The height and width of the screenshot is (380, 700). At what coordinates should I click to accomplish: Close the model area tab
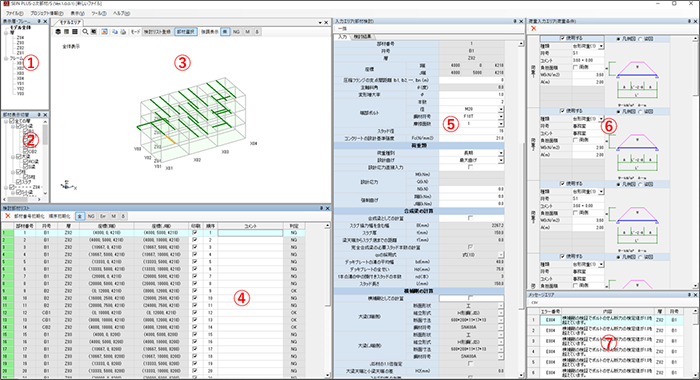point(326,22)
